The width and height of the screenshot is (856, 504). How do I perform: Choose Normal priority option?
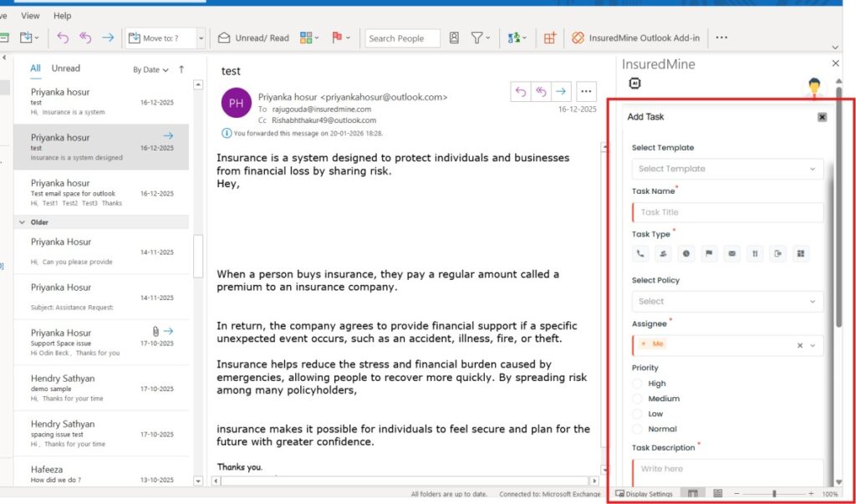click(x=638, y=429)
